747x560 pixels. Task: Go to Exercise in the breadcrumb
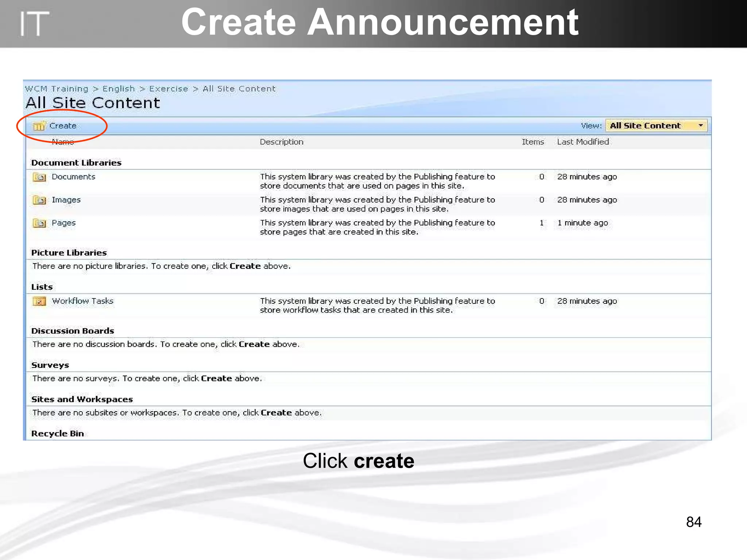169,89
